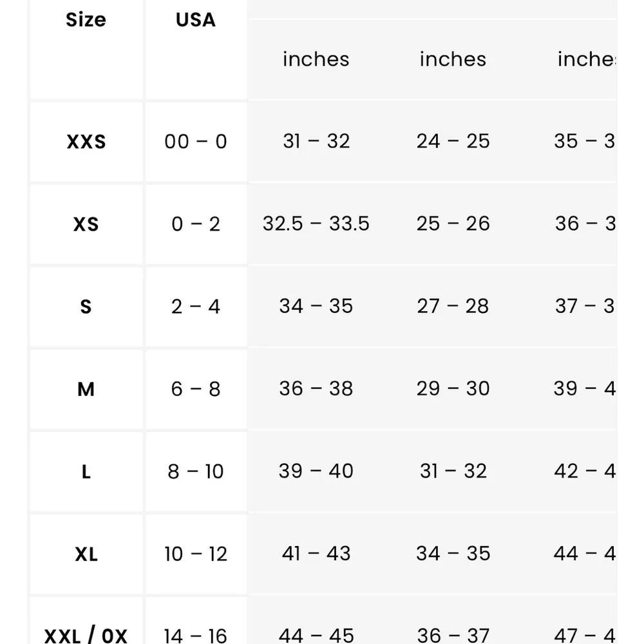The width and height of the screenshot is (644, 644).
Task: Click the 27 – 28 measurement cell
Action: 453,307
